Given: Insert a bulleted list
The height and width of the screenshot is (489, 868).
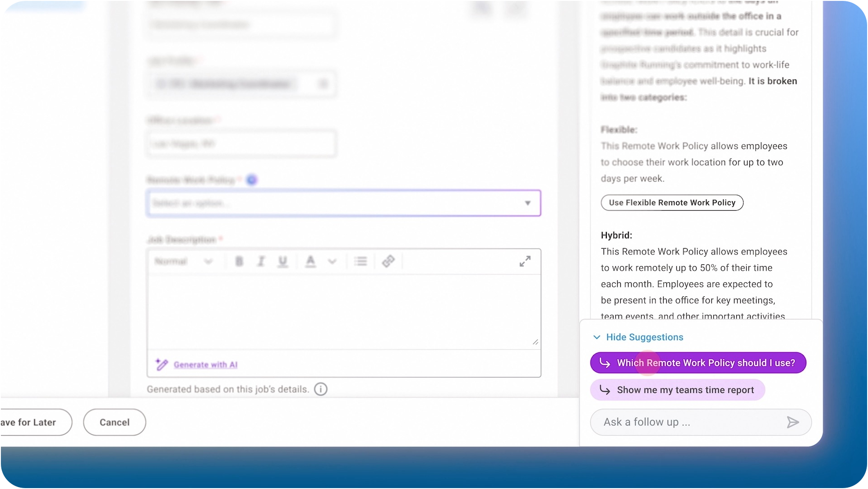Looking at the screenshot, I should pos(360,261).
